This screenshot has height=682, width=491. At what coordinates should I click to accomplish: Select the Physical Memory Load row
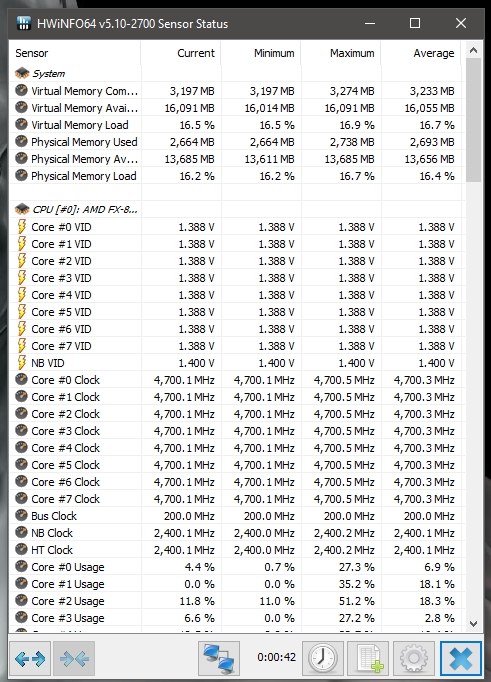coord(235,176)
